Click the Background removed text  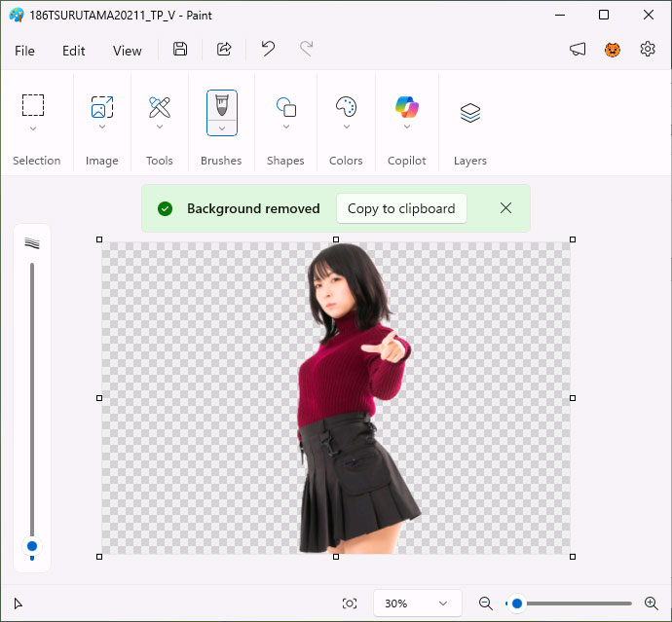[253, 208]
